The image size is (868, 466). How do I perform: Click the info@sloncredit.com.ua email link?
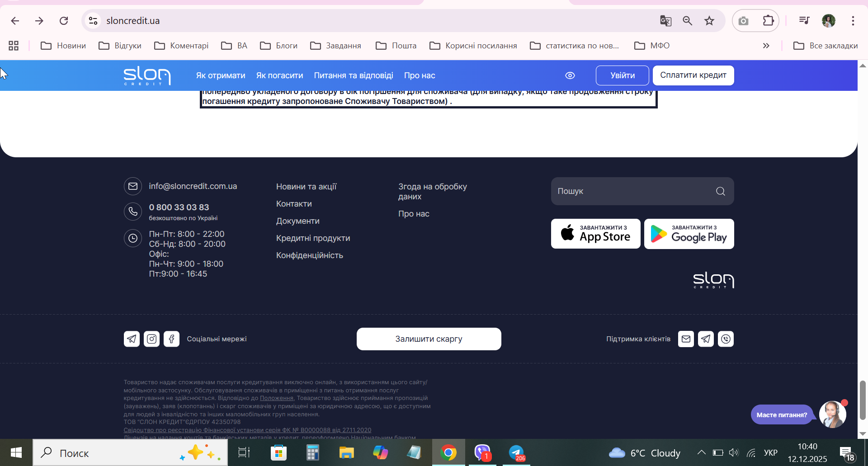click(x=193, y=186)
